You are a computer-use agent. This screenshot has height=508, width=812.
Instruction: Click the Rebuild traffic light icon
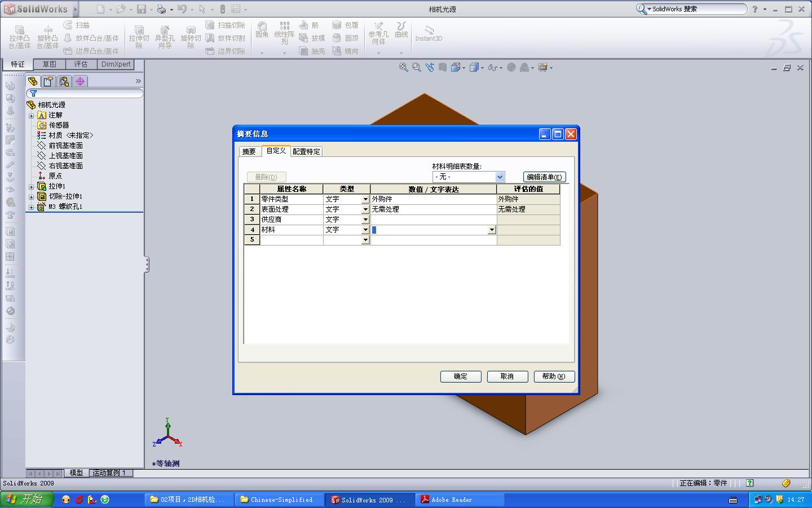(x=223, y=9)
